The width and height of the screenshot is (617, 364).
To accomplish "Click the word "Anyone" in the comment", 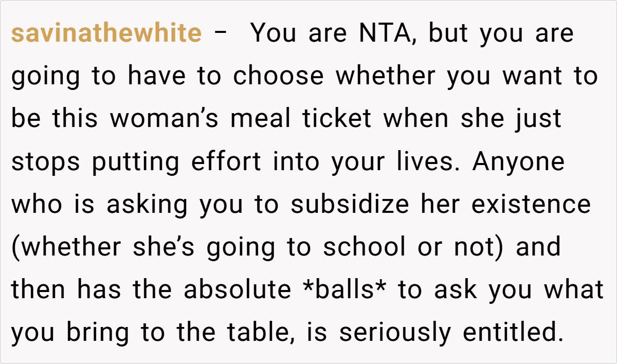I will click(518, 162).
